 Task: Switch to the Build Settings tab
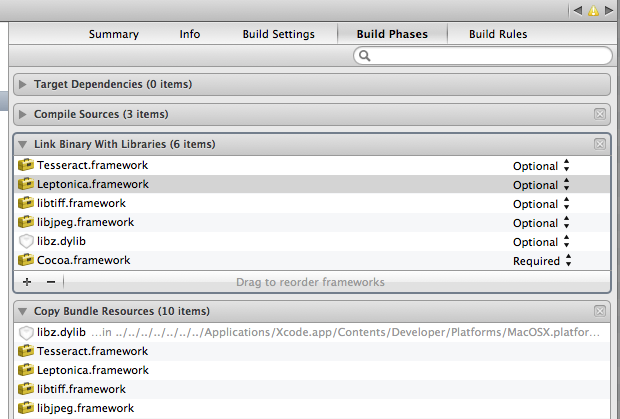278,34
